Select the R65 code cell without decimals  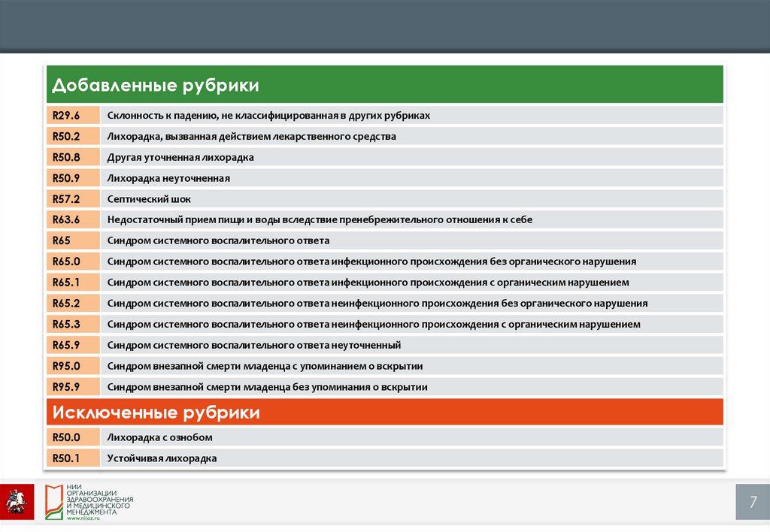74,241
